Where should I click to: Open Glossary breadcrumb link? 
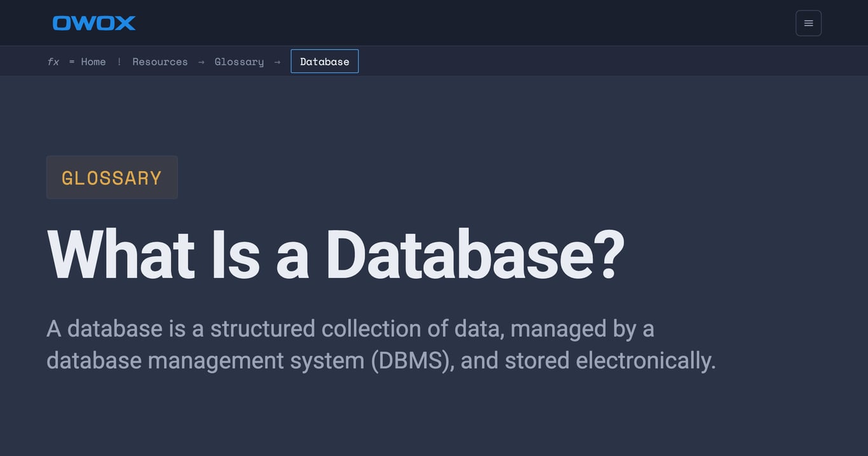[240, 62]
